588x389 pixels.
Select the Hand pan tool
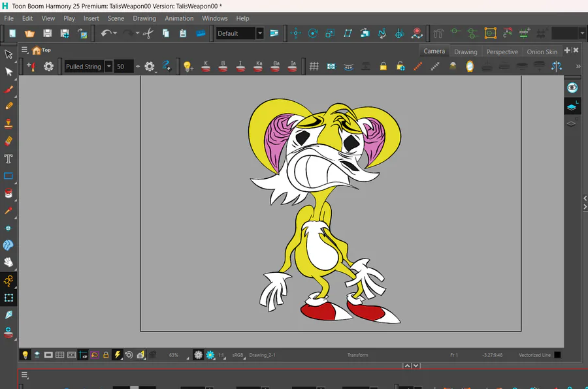tap(8, 262)
